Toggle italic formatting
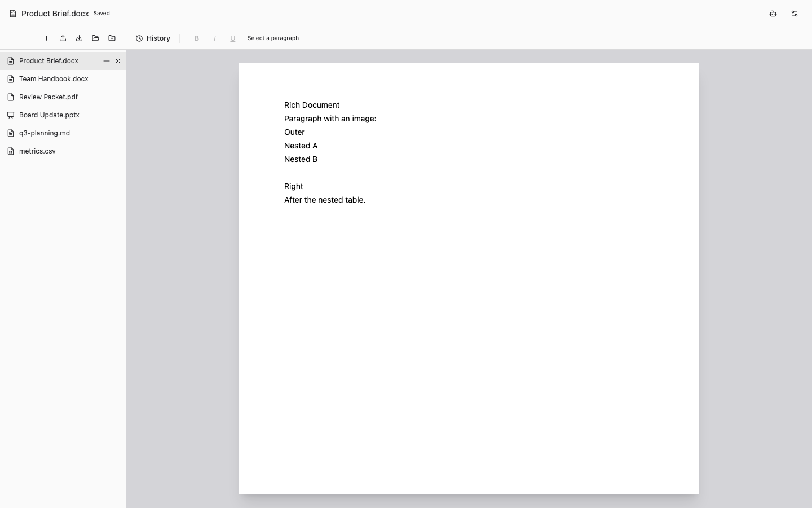The height and width of the screenshot is (508, 812). [x=215, y=38]
